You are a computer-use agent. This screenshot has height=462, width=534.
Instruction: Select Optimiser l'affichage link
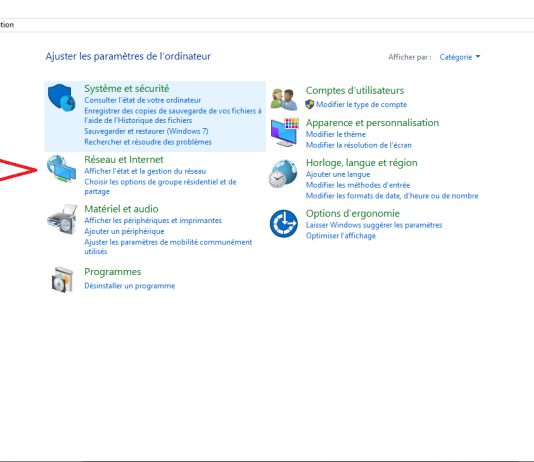click(x=341, y=236)
